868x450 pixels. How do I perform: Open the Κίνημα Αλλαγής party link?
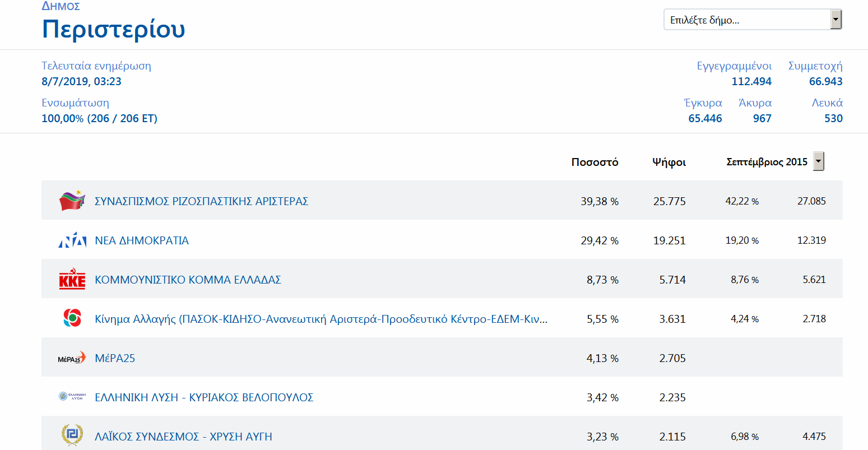321,319
